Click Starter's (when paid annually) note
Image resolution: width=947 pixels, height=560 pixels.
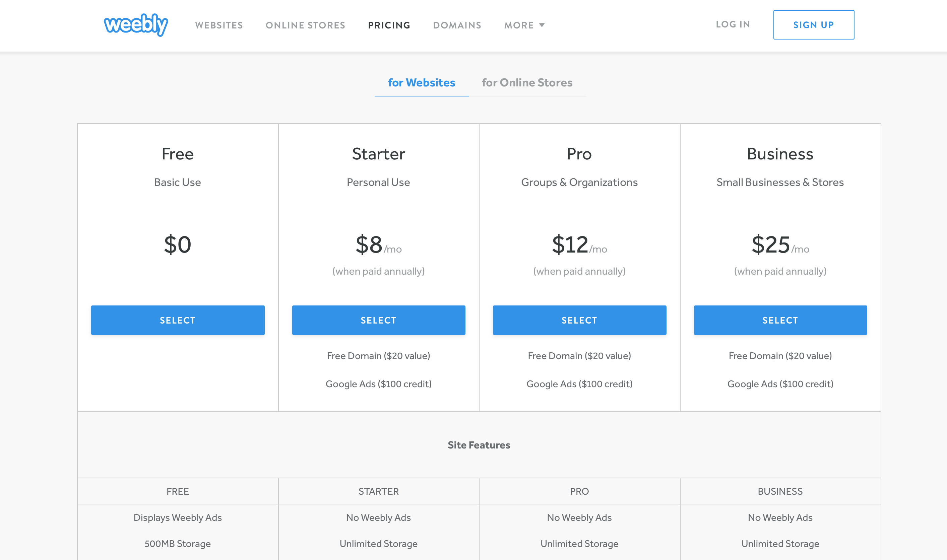379,271
